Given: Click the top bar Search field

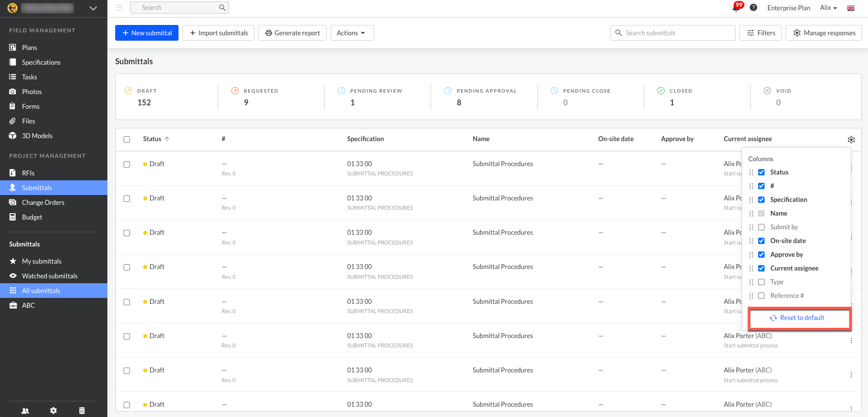Looking at the screenshot, I should click(179, 7).
